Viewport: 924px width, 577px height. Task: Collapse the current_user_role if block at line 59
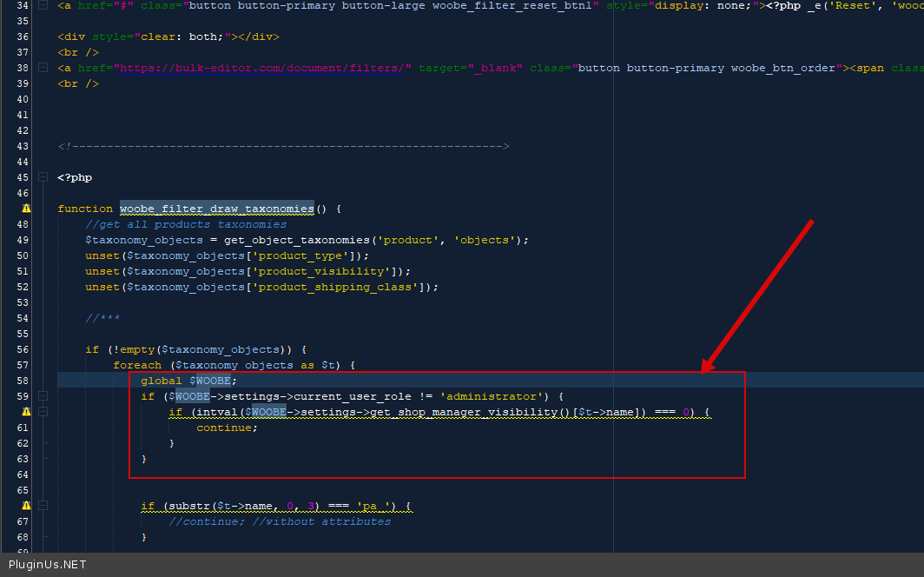point(43,396)
